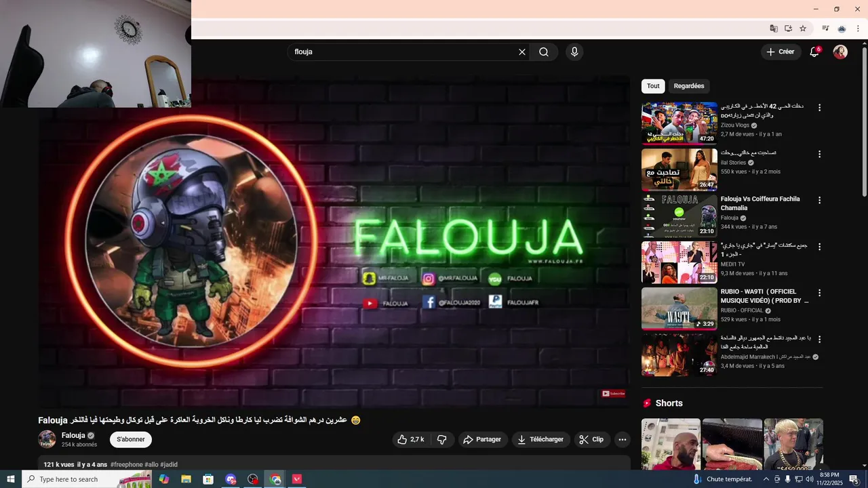Open Copilot from the taskbar
868x488 pixels.
[164, 479]
